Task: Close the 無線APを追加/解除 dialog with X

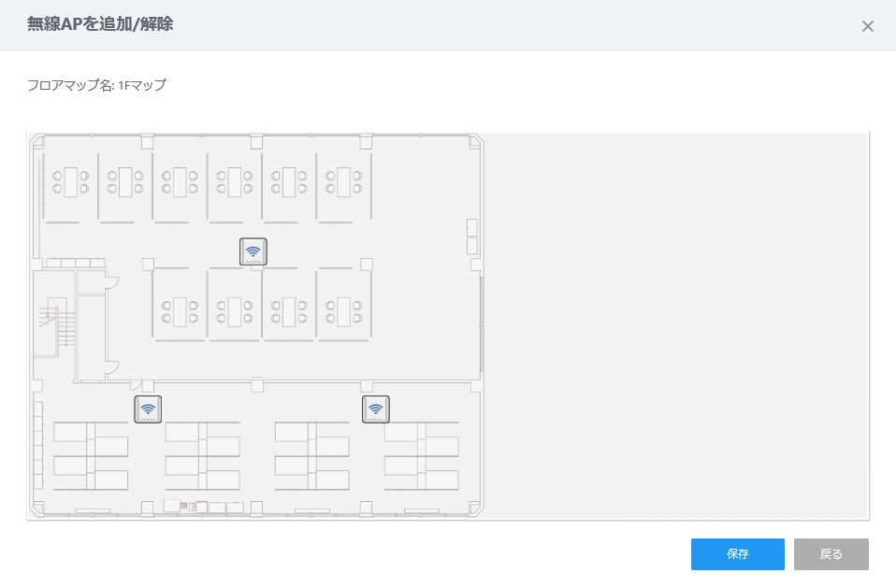Action: (x=867, y=26)
